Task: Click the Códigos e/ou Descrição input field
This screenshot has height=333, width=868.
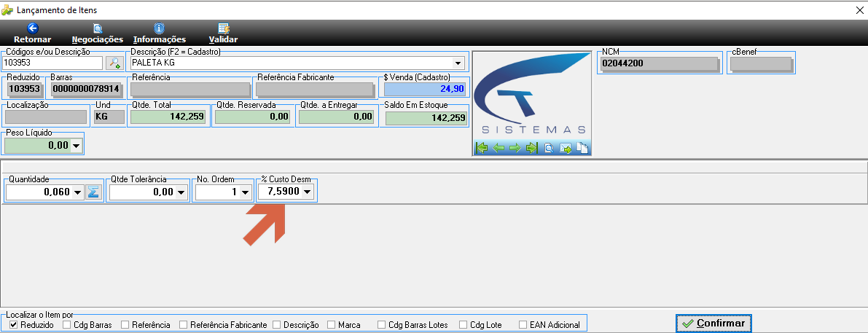Action: 53,63
